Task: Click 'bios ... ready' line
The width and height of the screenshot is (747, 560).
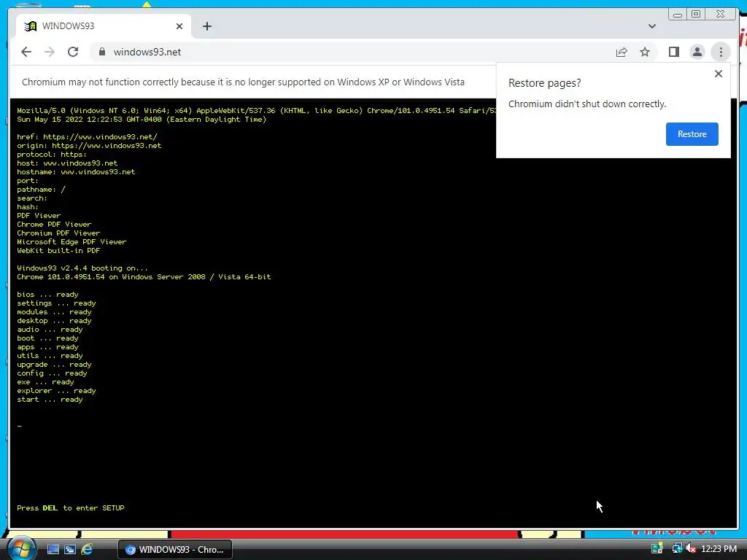Action: point(47,295)
